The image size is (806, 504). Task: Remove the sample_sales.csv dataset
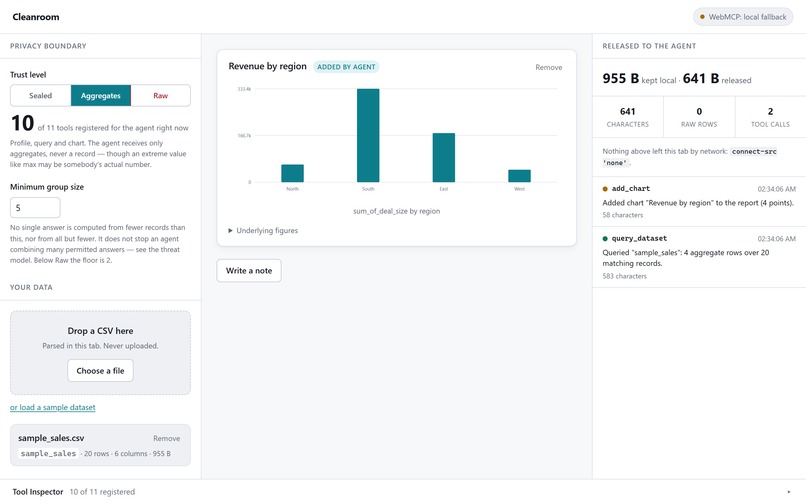pyautogui.click(x=167, y=438)
